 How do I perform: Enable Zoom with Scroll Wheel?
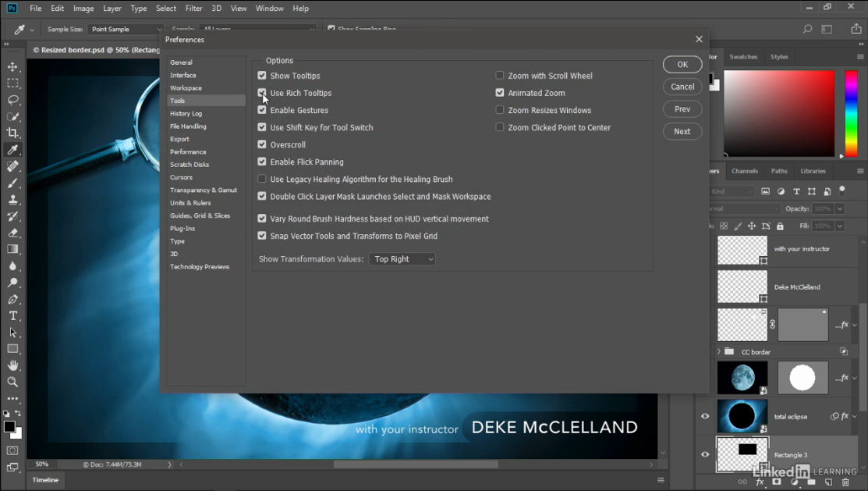[500, 76]
